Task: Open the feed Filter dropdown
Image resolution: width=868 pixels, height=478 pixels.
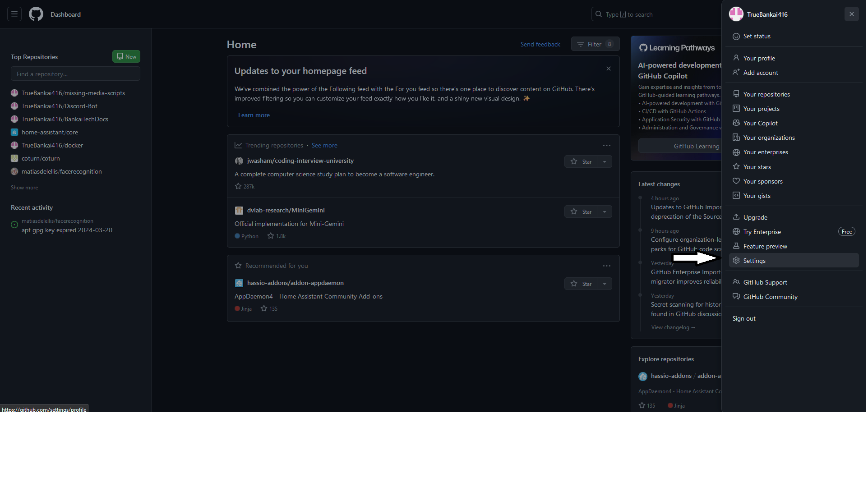Action: click(x=595, y=44)
